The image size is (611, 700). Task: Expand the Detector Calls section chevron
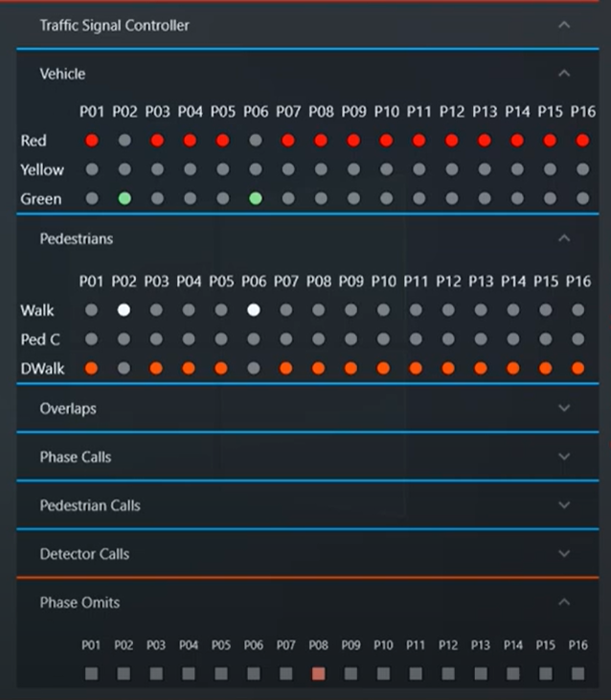click(564, 553)
